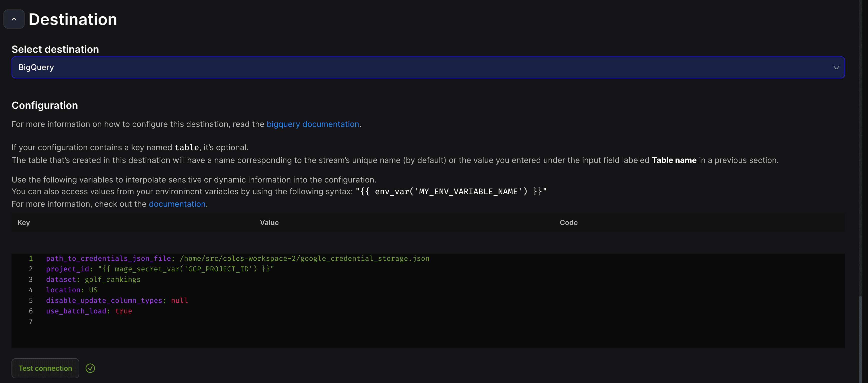Click the null value on line 5
Image resolution: width=868 pixels, height=383 pixels.
pyautogui.click(x=179, y=300)
